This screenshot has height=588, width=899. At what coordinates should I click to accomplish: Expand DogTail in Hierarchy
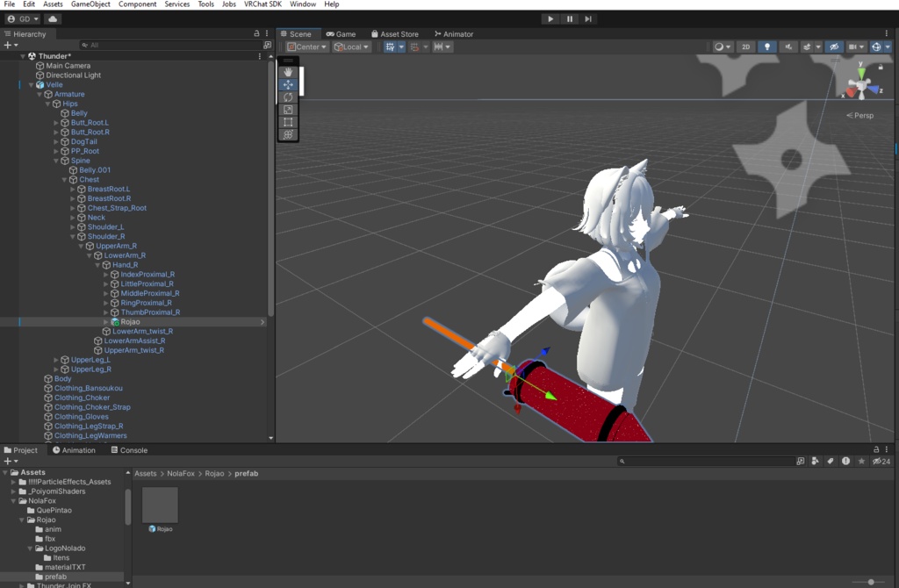[x=56, y=142]
